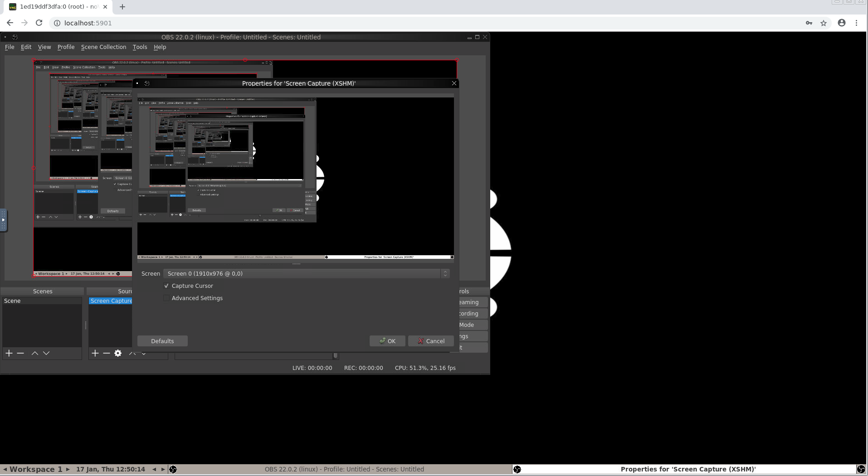
Task: Click previous window arrow in taskbar
Action: (154, 470)
